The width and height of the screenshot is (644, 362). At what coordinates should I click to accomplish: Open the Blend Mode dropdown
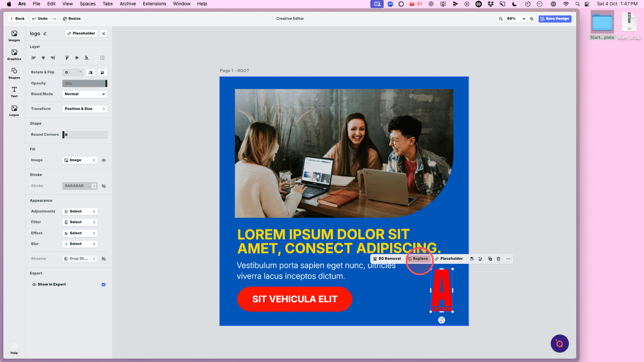[85, 94]
